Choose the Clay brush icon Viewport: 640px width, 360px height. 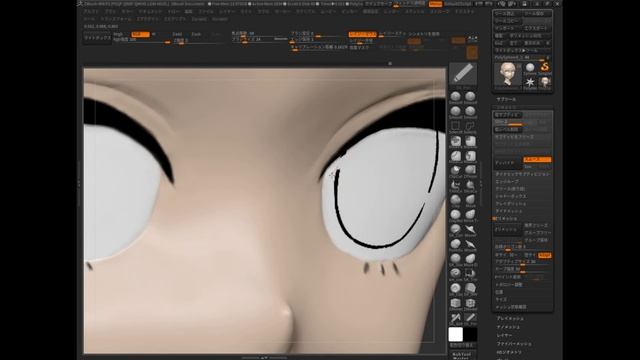[456, 200]
